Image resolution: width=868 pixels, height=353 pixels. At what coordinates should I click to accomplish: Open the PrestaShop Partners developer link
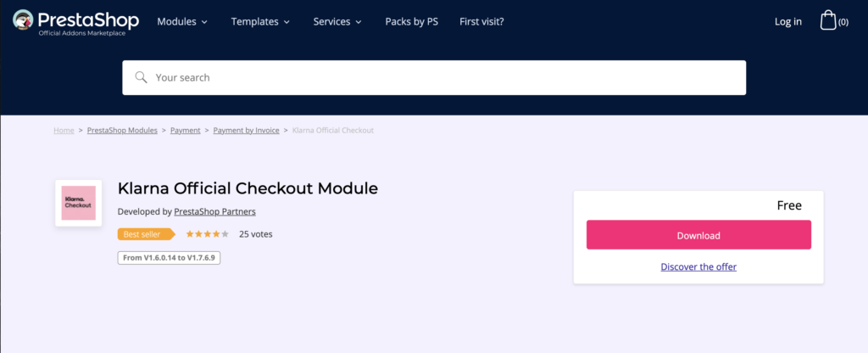(x=214, y=211)
